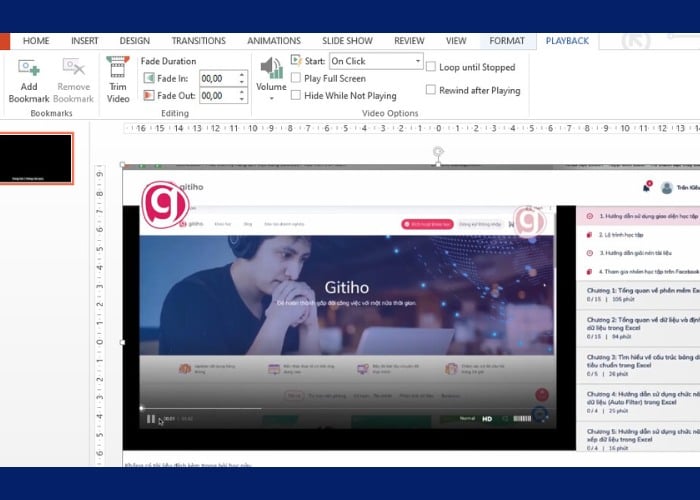This screenshot has height=500, width=700.
Task: Click the clock icon beside lesson 3
Action: click(x=590, y=253)
